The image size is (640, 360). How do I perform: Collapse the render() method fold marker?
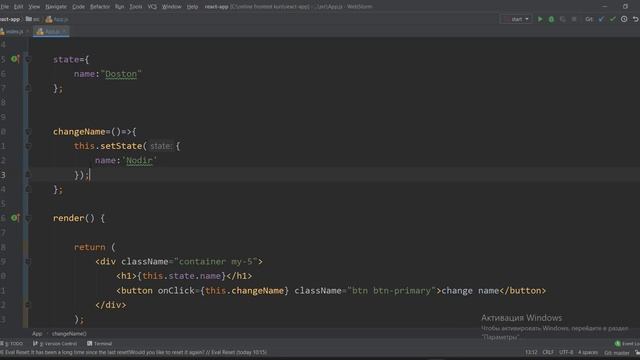click(28, 218)
